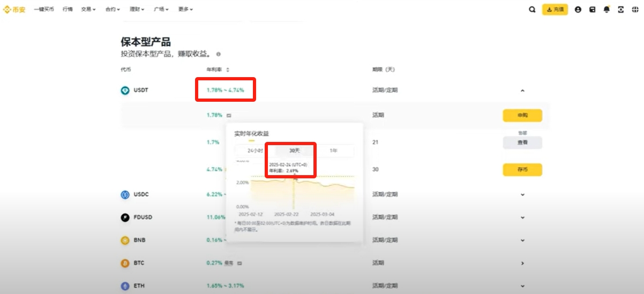Click the BNB coin icon

(x=125, y=240)
